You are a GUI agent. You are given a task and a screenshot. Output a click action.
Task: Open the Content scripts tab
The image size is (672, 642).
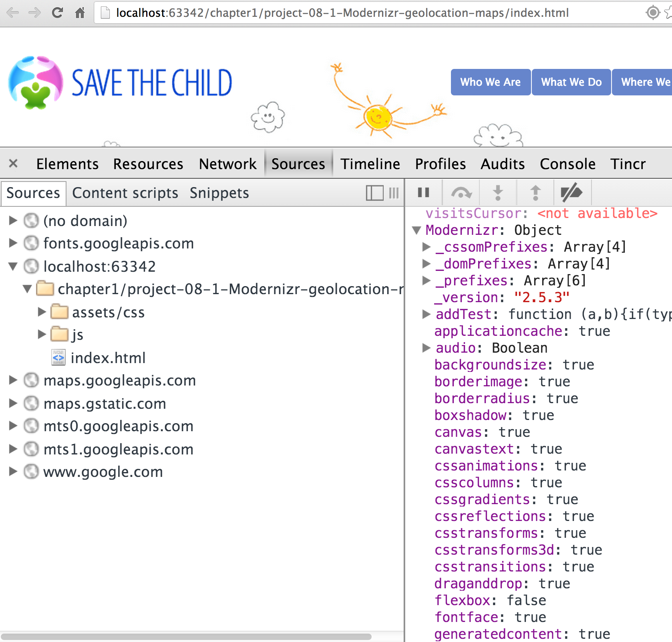pyautogui.click(x=125, y=193)
